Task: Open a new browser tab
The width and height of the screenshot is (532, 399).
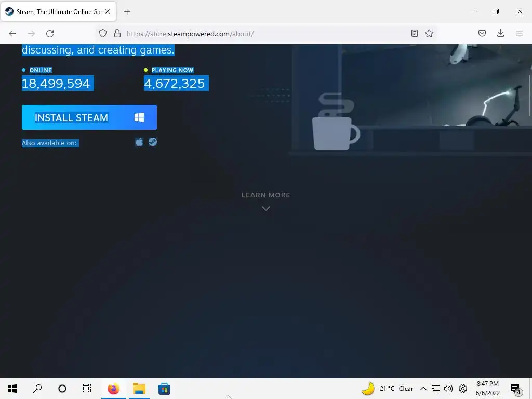Action: click(x=127, y=12)
